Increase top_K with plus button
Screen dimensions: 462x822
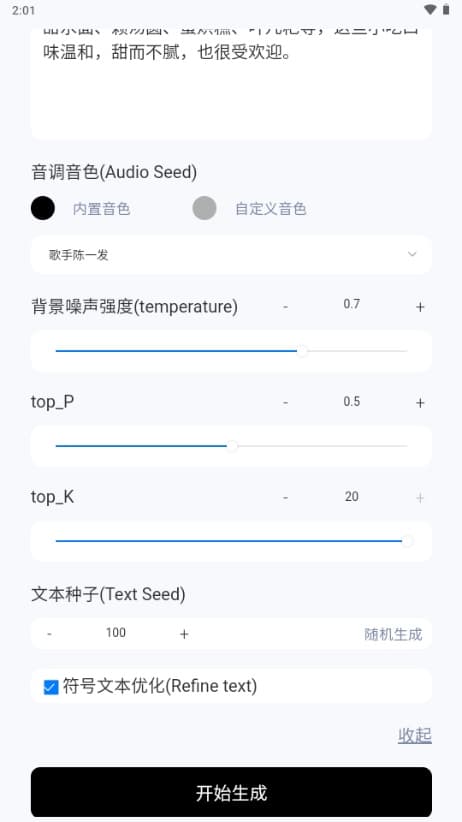pos(420,497)
